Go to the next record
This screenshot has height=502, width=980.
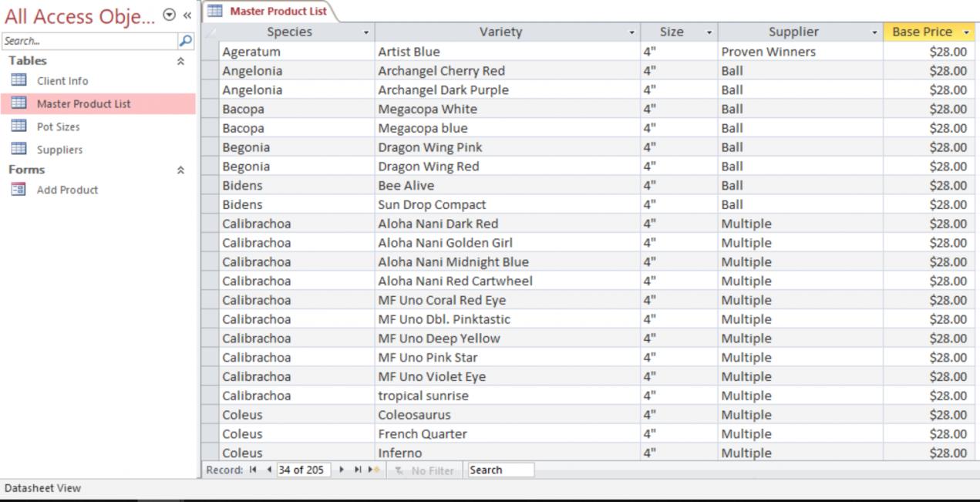tap(342, 470)
